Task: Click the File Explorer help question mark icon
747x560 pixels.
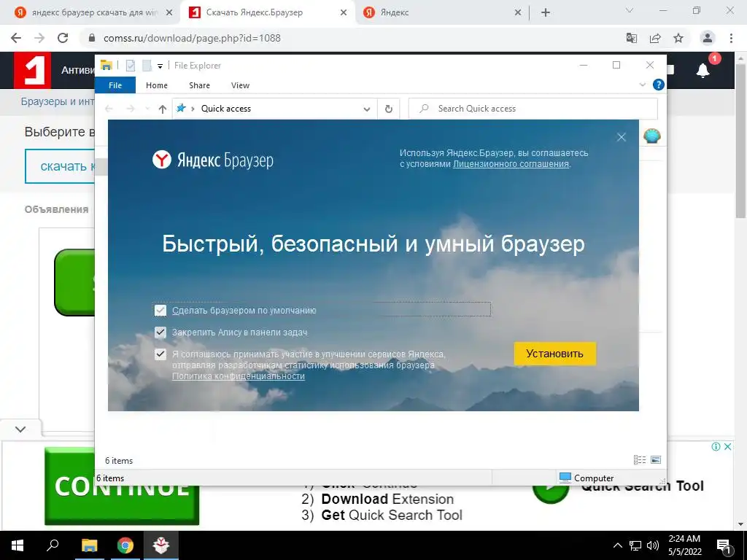Action: [659, 85]
